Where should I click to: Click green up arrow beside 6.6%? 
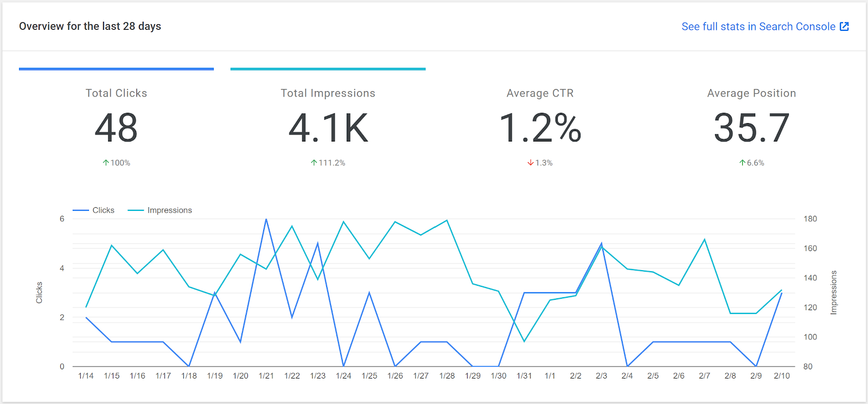(742, 163)
